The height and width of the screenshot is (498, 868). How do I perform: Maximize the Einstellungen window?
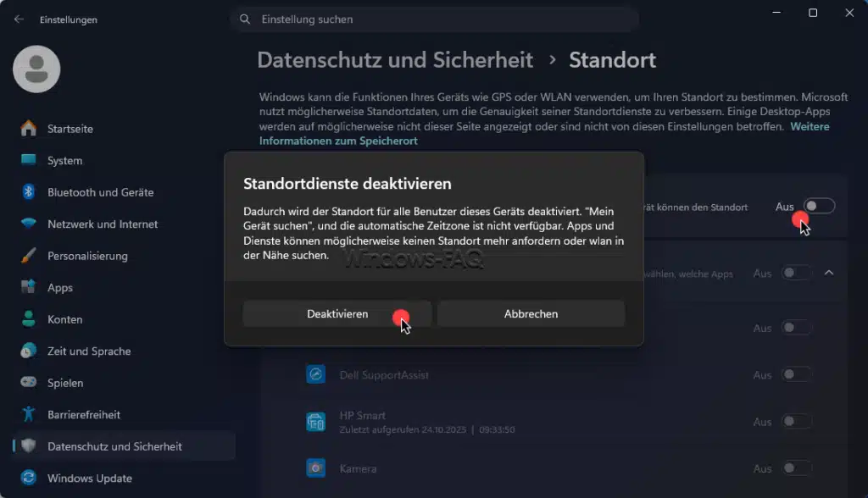[813, 13]
